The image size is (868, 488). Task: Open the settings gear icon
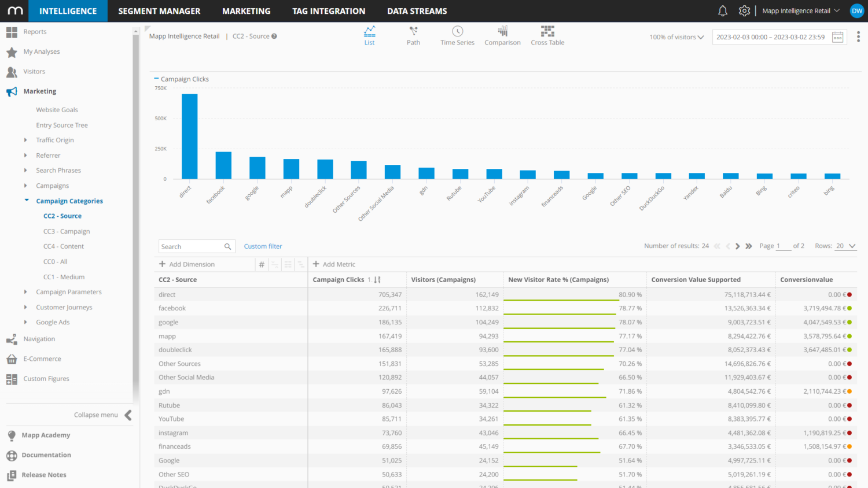[x=744, y=11]
